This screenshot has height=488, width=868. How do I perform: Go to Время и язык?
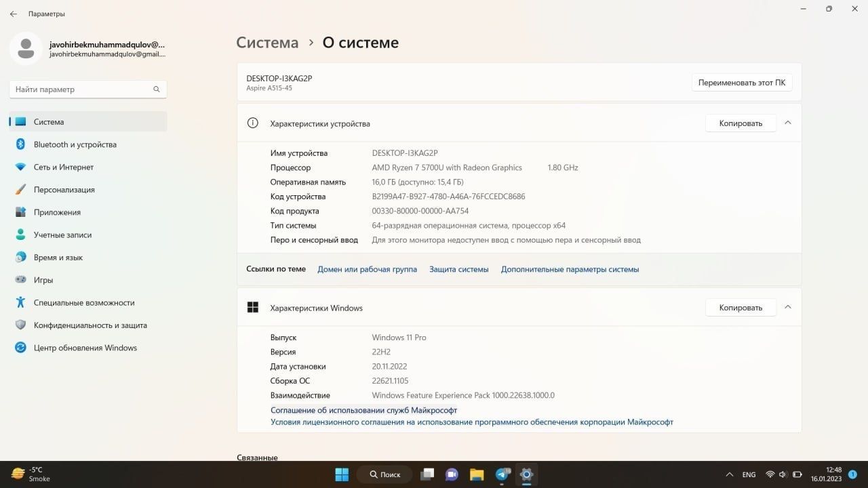(88, 258)
